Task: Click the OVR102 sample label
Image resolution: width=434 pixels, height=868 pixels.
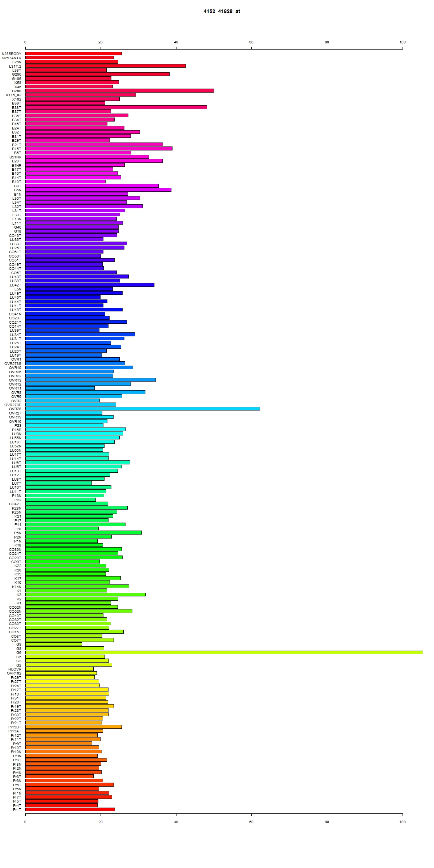Action: (14, 673)
